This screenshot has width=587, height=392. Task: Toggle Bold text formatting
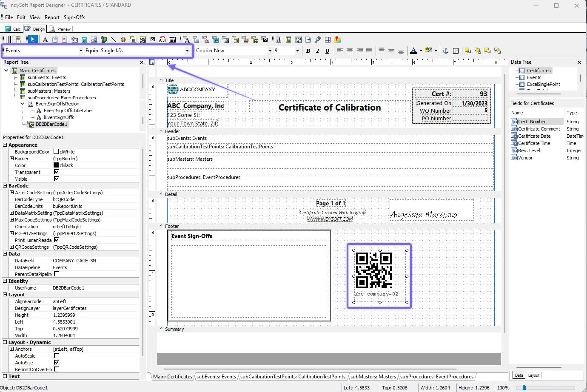308,51
